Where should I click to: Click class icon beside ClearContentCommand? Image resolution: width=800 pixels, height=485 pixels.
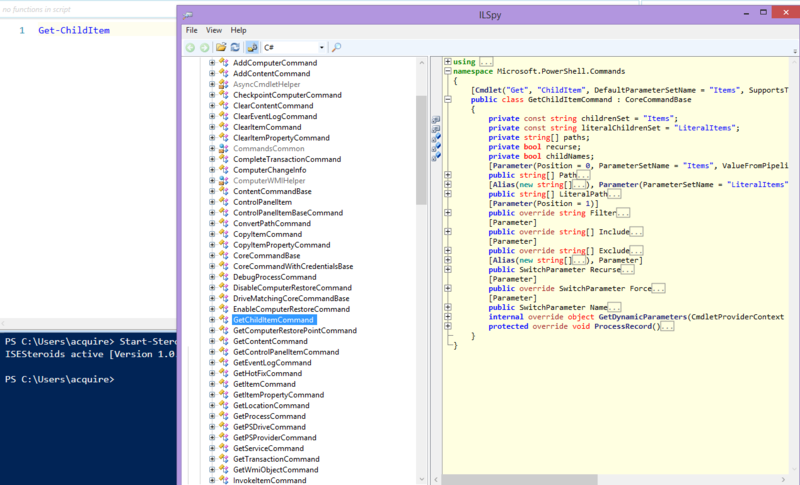[223, 106]
